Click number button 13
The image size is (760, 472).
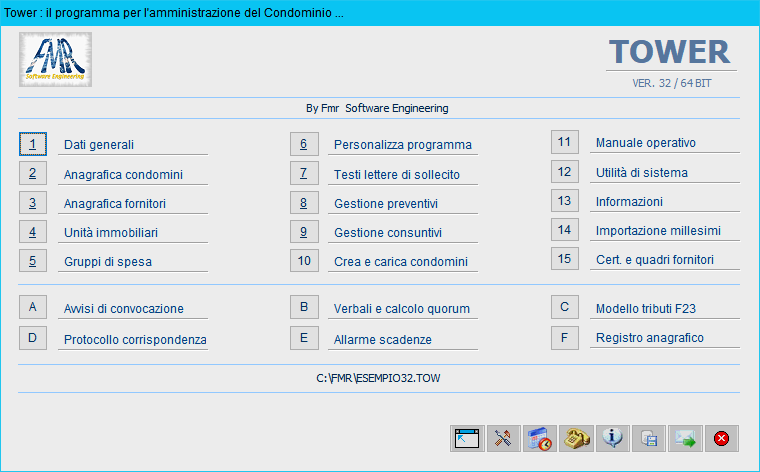[565, 201]
